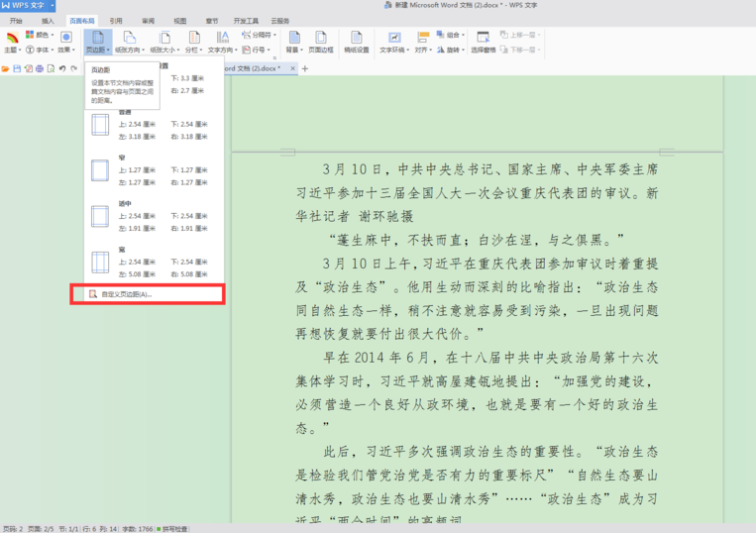Click the 下: 3.3 厘米 top margin entry

[x=187, y=78]
